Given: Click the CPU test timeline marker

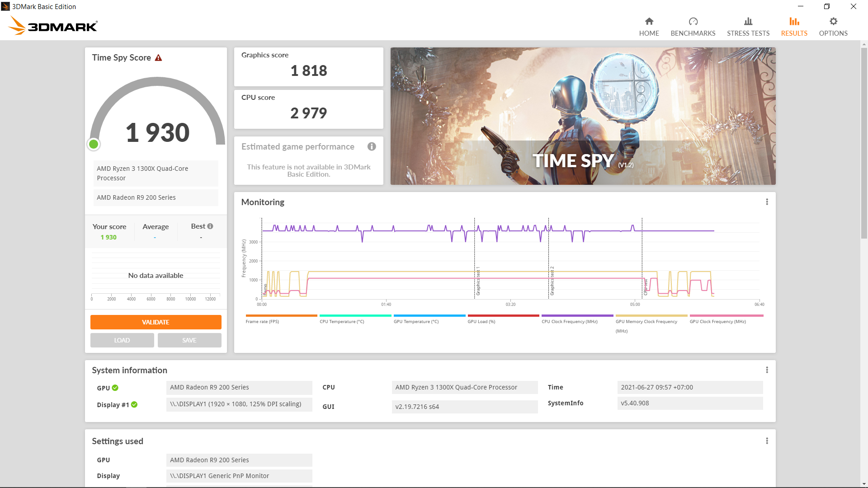Looking at the screenshot, I should click(646, 287).
